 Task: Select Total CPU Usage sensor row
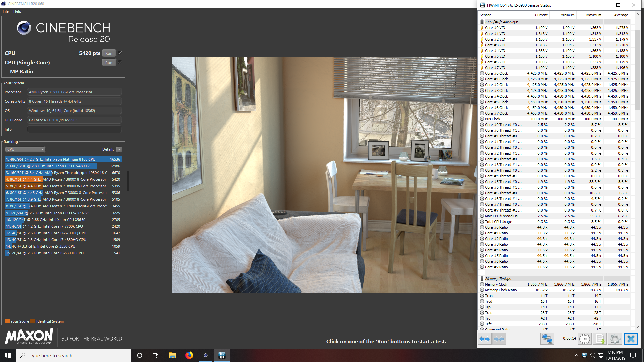click(x=554, y=222)
